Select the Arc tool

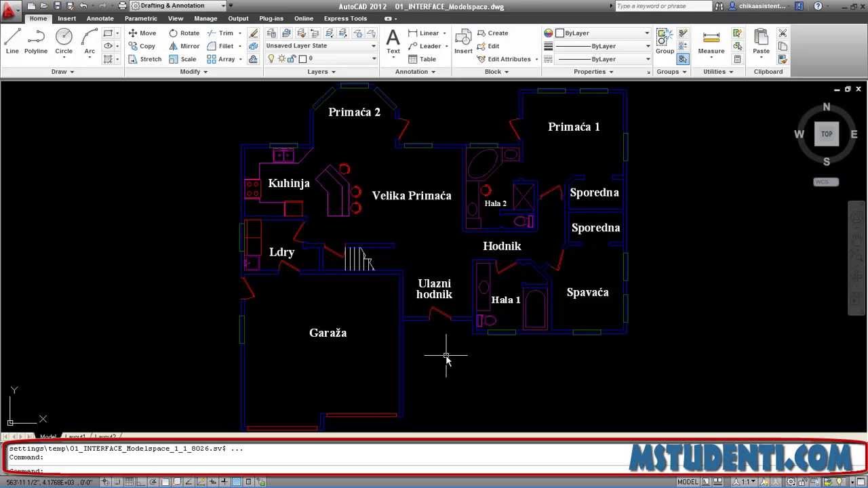90,41
